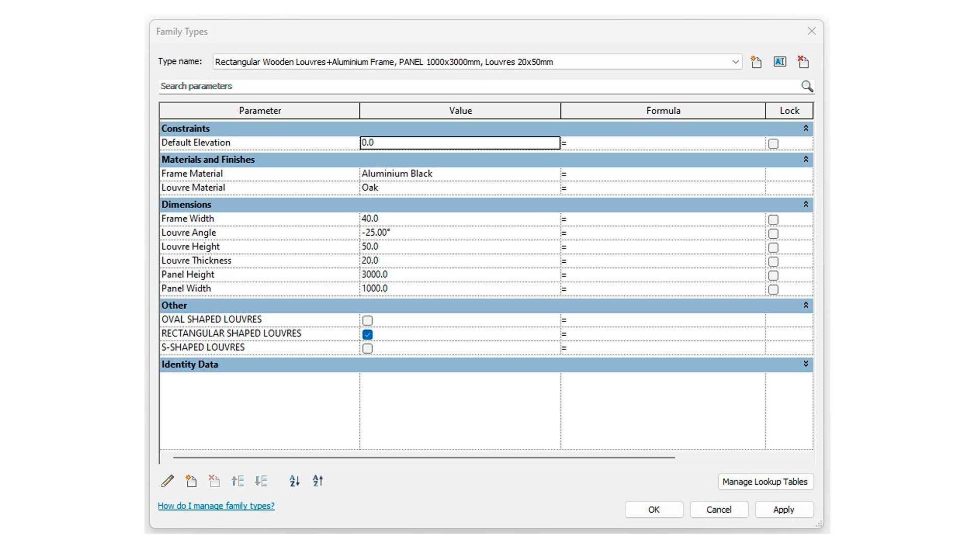Click the Edit Parameter pencil icon

(167, 481)
